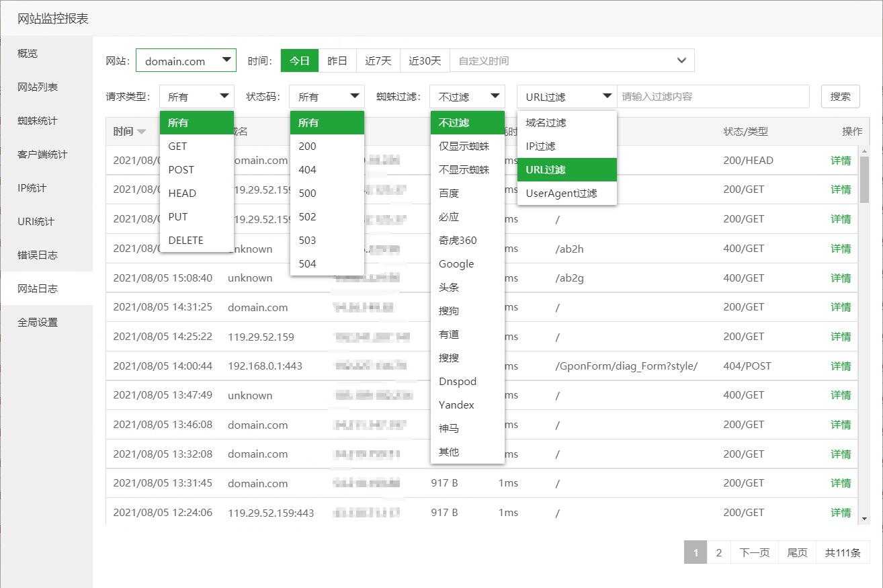Switch to the 昨日 time tab
This screenshot has height=588, width=883.
(337, 60)
